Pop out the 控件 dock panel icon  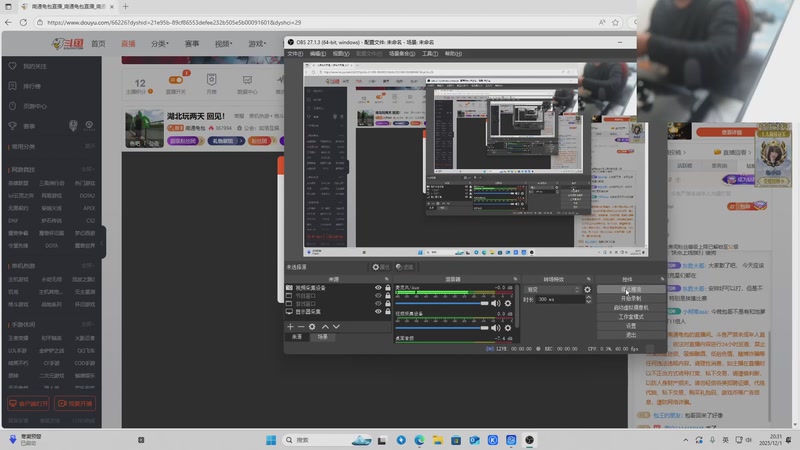[662, 279]
